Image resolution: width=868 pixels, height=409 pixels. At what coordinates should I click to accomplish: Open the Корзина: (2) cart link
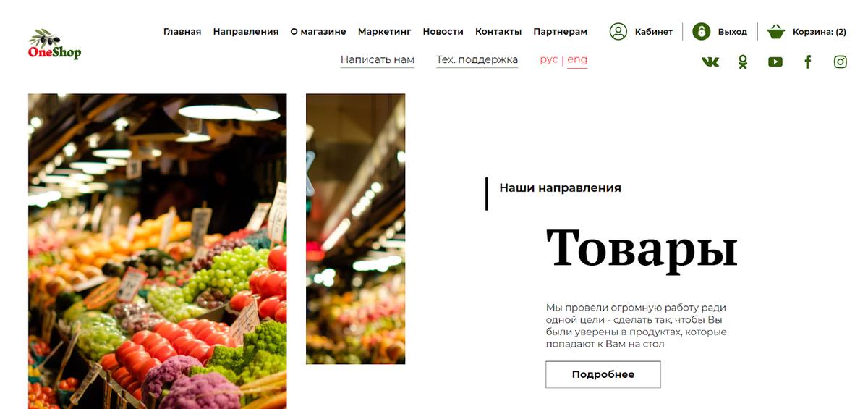coord(820,32)
